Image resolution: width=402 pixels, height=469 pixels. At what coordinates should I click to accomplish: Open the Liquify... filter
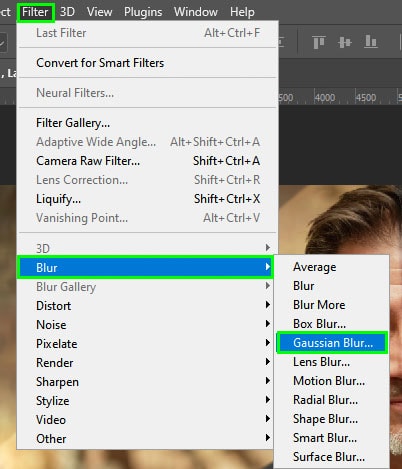coord(147,199)
